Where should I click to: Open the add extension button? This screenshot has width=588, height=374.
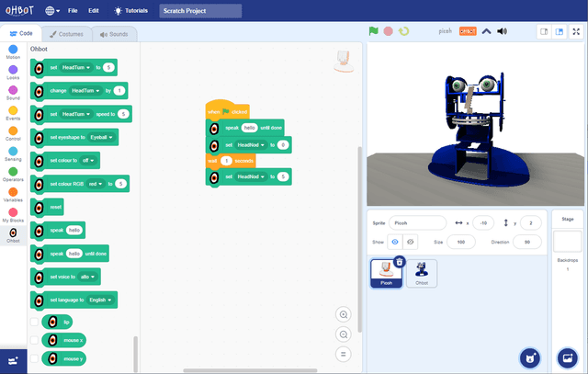(x=13, y=360)
